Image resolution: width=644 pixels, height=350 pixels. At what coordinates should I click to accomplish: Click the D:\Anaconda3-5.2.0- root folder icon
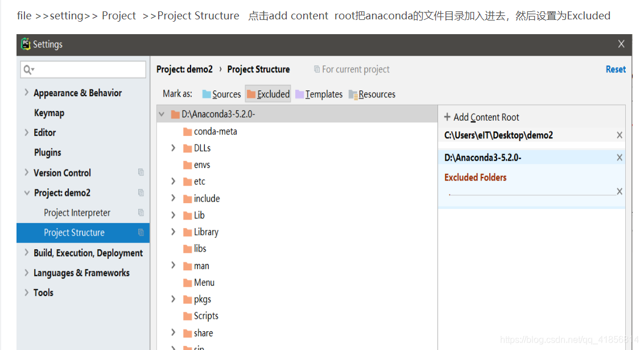pyautogui.click(x=175, y=114)
